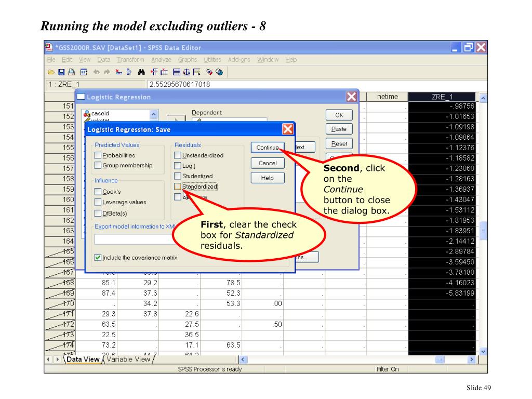Click the Paste button
The height and width of the screenshot is (399, 532).
pyautogui.click(x=339, y=129)
